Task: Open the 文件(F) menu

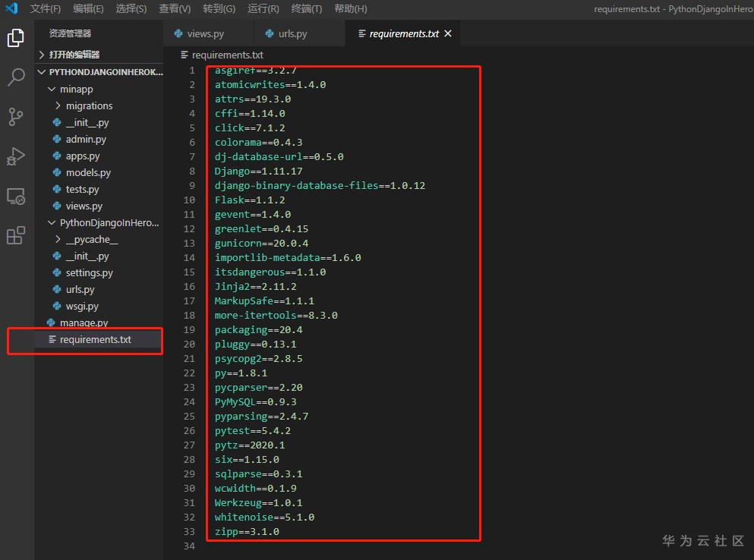Action: click(x=46, y=8)
